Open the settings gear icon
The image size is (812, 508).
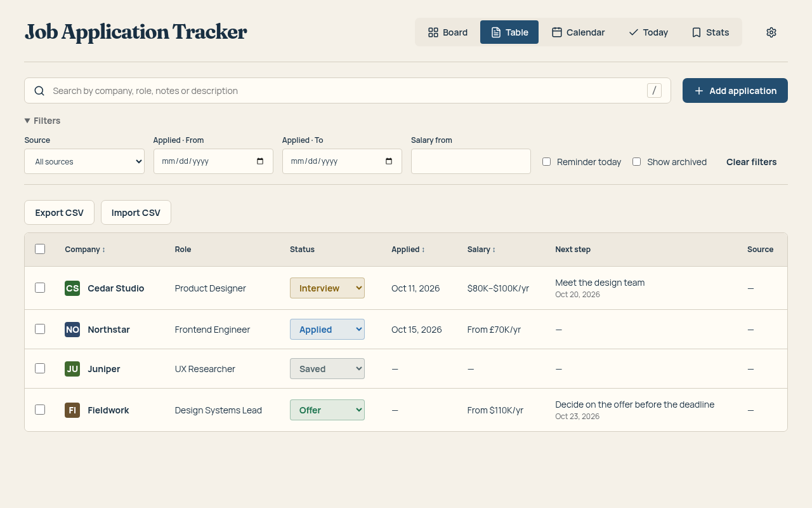771,32
